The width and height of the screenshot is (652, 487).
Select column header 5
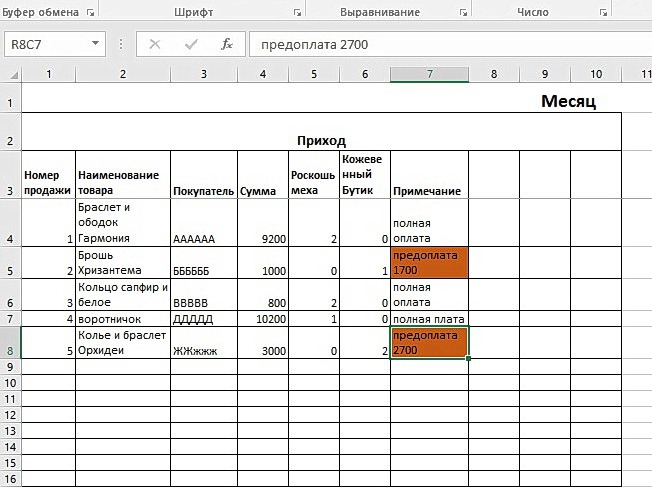pyautogui.click(x=314, y=74)
